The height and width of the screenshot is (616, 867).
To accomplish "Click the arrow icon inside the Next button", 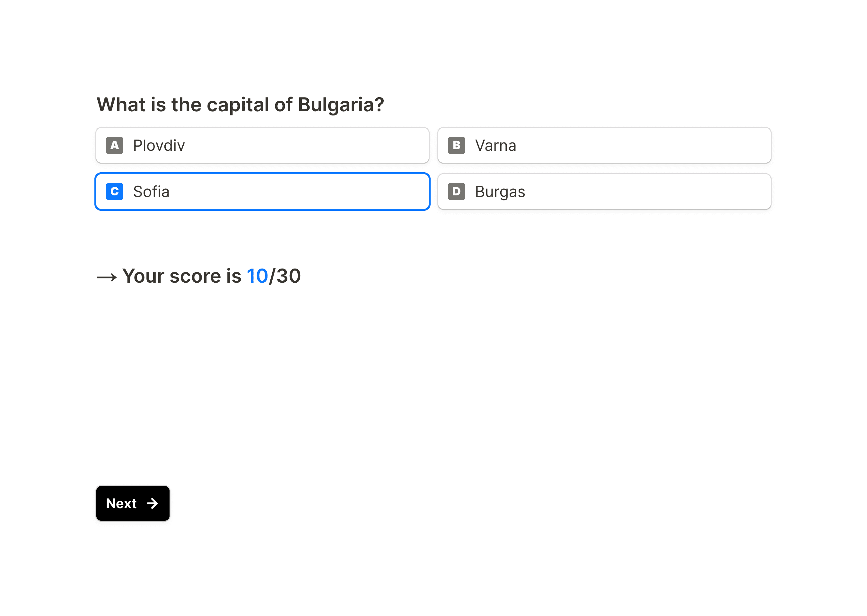I will click(x=153, y=504).
